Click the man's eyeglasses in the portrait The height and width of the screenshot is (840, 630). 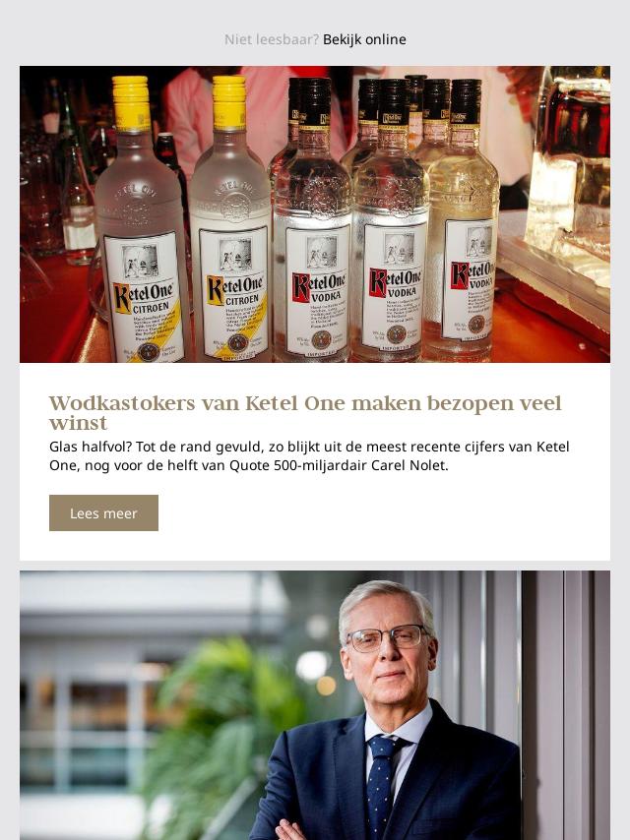coord(386,638)
